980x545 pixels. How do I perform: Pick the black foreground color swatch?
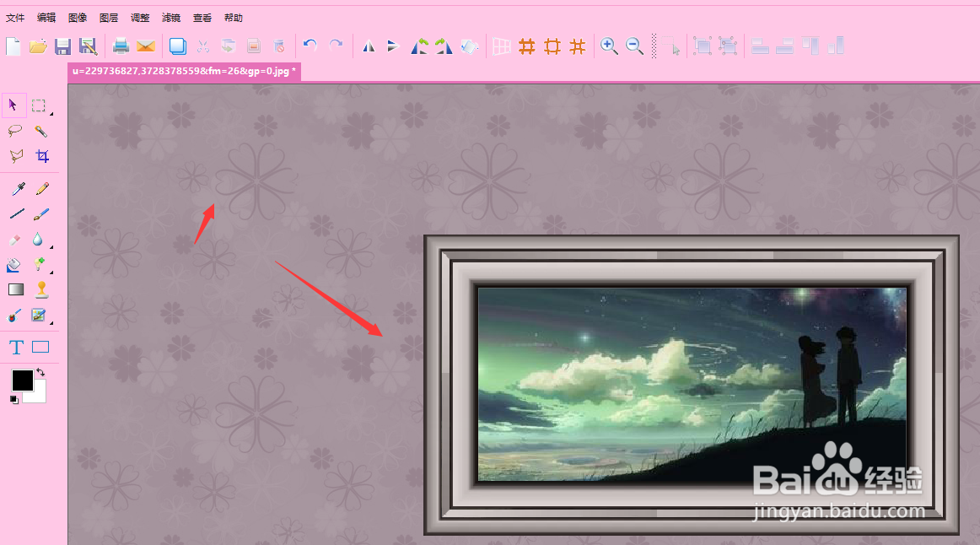pos(23,380)
